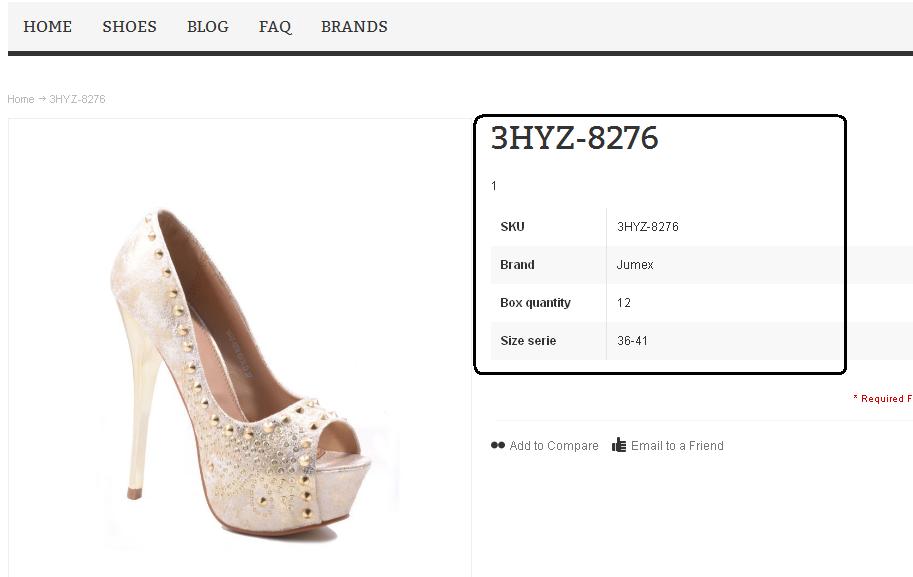
Task: Select FAQ in the navigation bar
Action: point(275,27)
